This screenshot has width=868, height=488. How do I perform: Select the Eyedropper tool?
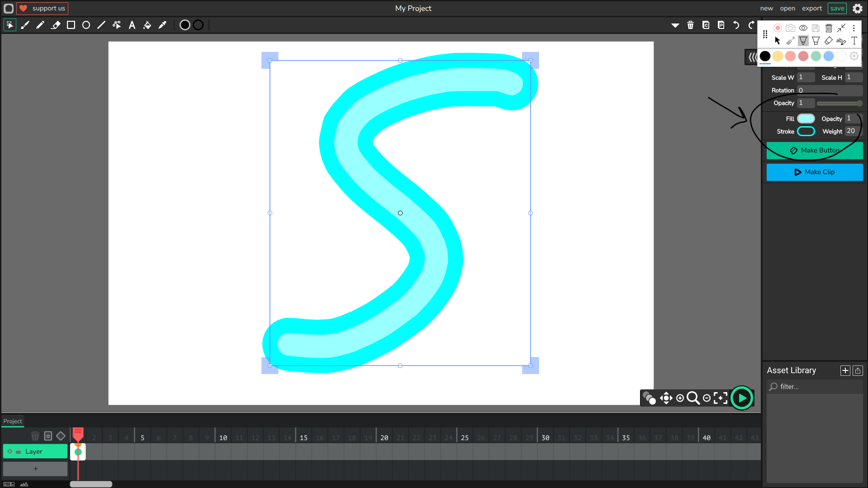(x=162, y=25)
